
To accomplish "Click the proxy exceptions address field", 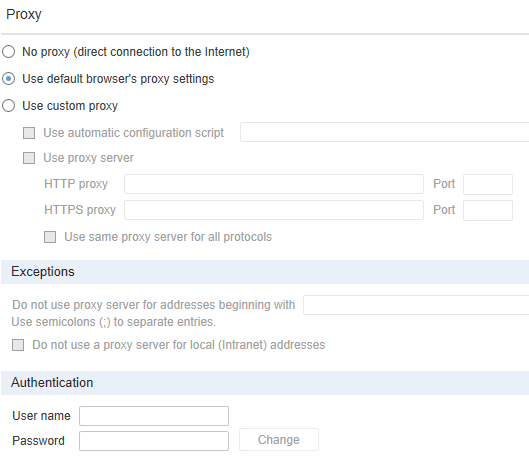I will click(x=416, y=305).
